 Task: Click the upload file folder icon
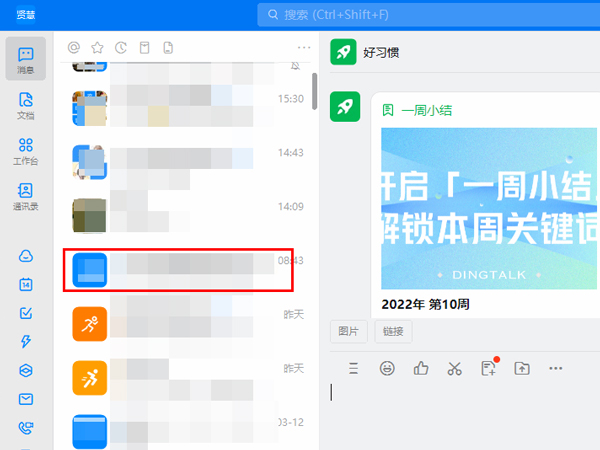(522, 368)
